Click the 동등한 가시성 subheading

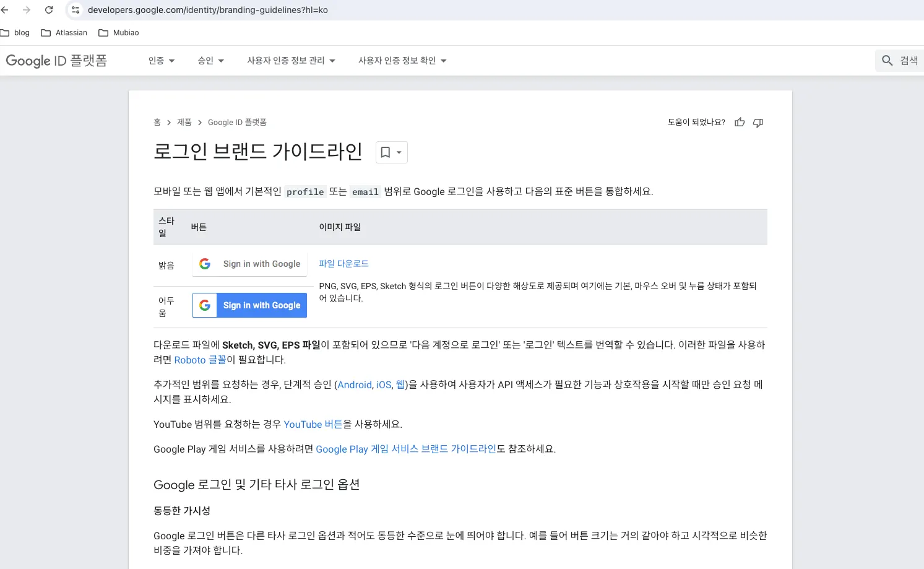pyautogui.click(x=182, y=511)
